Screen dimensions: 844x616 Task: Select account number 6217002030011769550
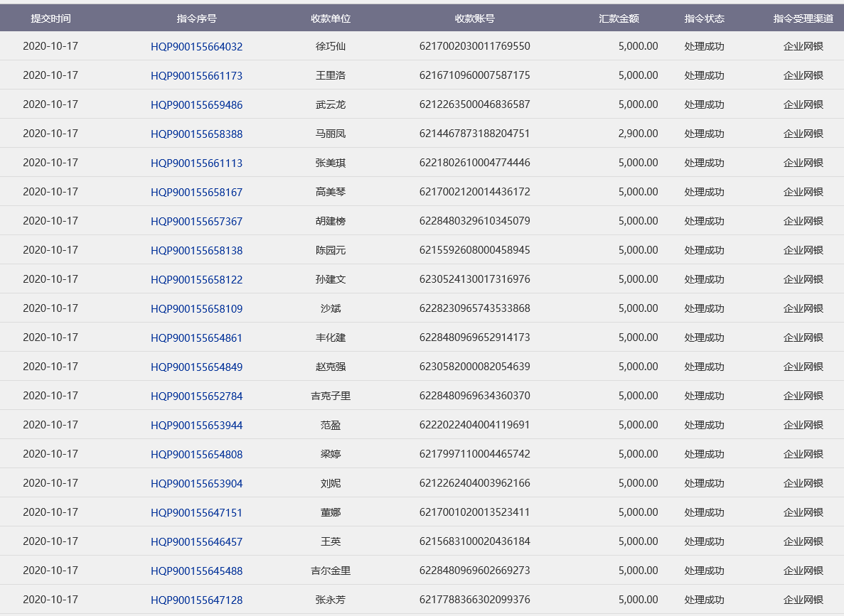[474, 46]
